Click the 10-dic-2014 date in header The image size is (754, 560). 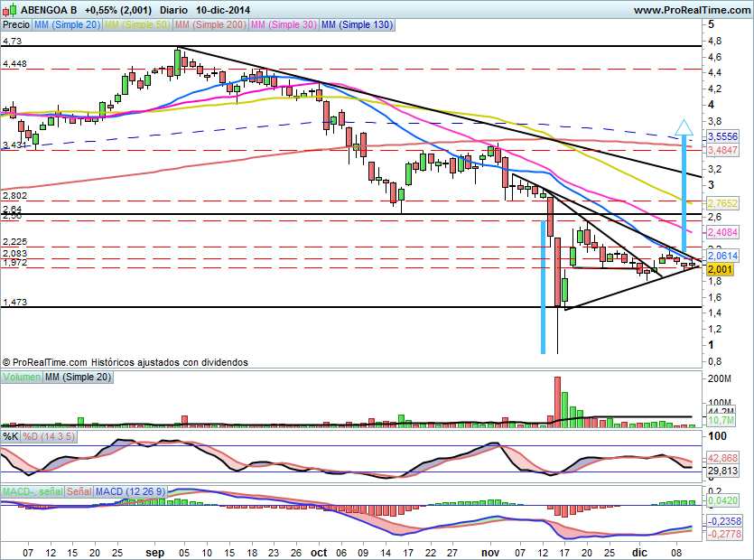pyautogui.click(x=223, y=10)
